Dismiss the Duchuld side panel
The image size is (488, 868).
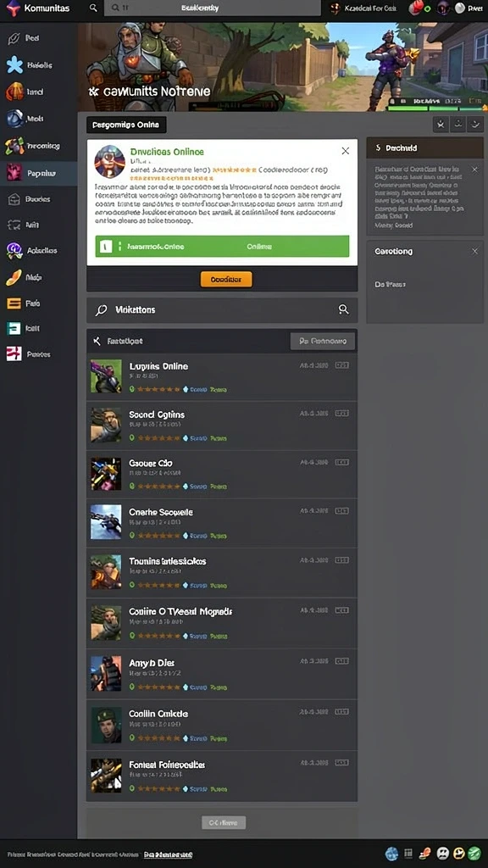474,170
